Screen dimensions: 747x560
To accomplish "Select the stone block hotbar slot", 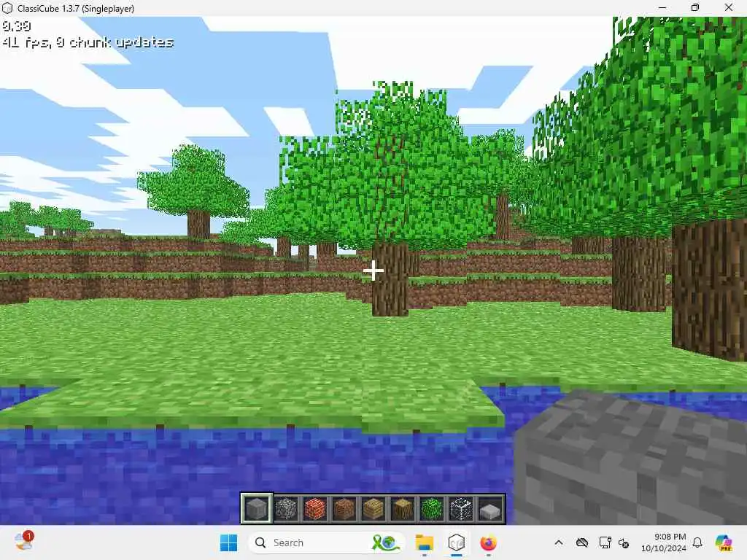I will (257, 508).
